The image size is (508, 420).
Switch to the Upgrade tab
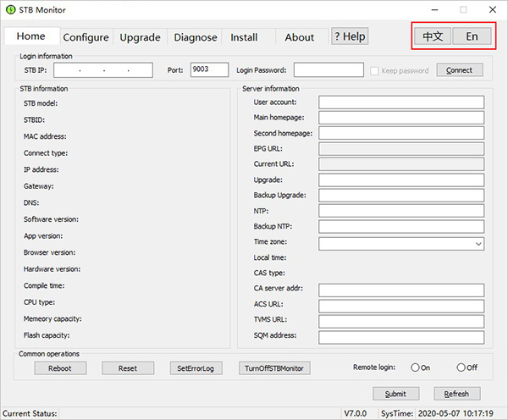[x=140, y=37]
